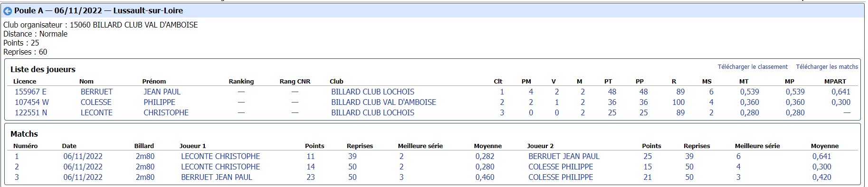Click the Clt column header

click(498, 81)
